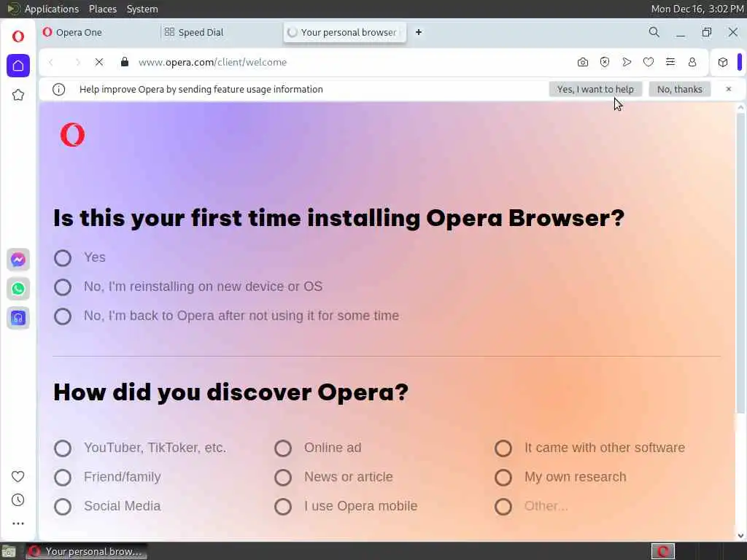Open the tab search magnifier icon
The width and height of the screenshot is (747, 560).
click(x=654, y=32)
